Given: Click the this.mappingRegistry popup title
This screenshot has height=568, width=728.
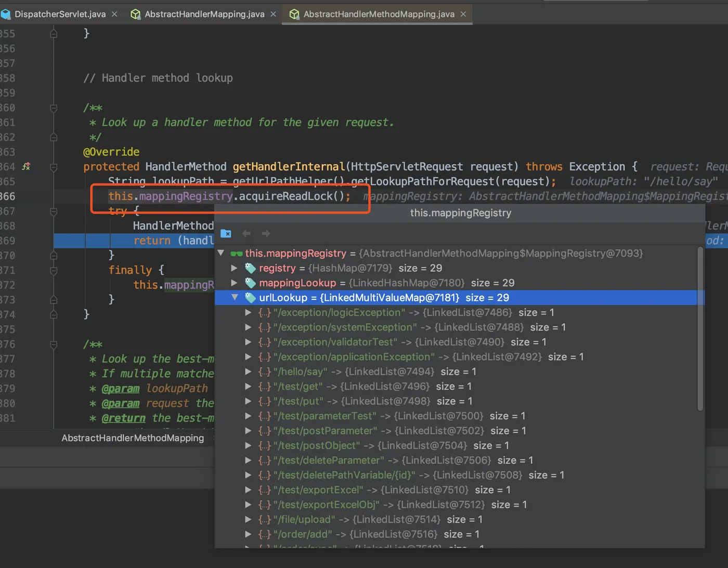Looking at the screenshot, I should pos(461,213).
